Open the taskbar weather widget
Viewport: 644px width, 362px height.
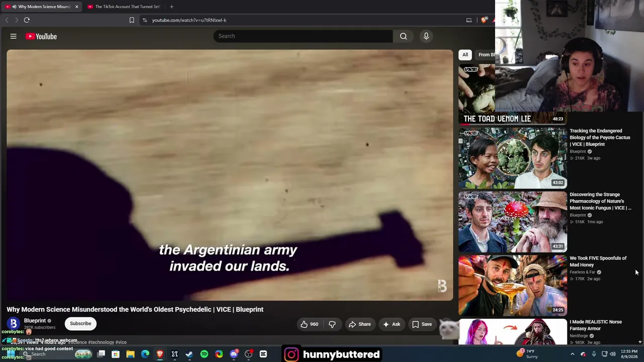528,354
